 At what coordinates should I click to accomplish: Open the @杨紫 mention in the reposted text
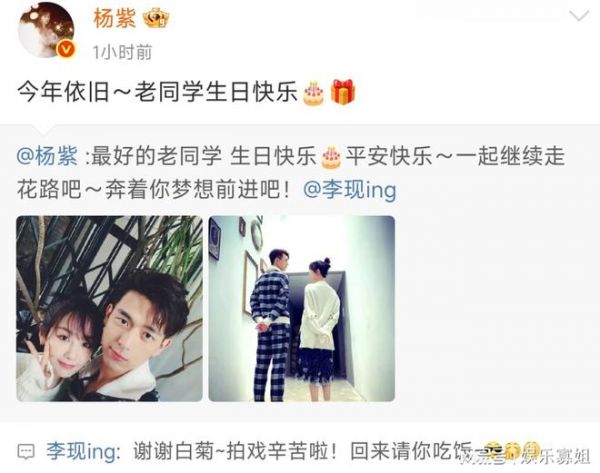point(47,157)
